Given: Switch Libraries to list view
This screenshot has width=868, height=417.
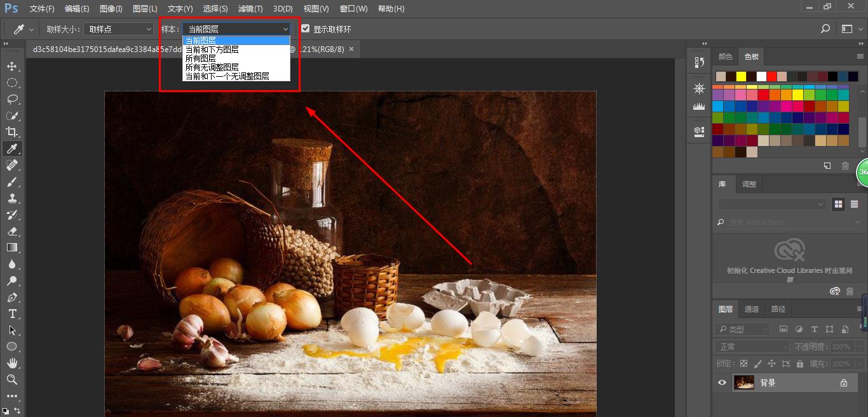Looking at the screenshot, I should pos(855,204).
